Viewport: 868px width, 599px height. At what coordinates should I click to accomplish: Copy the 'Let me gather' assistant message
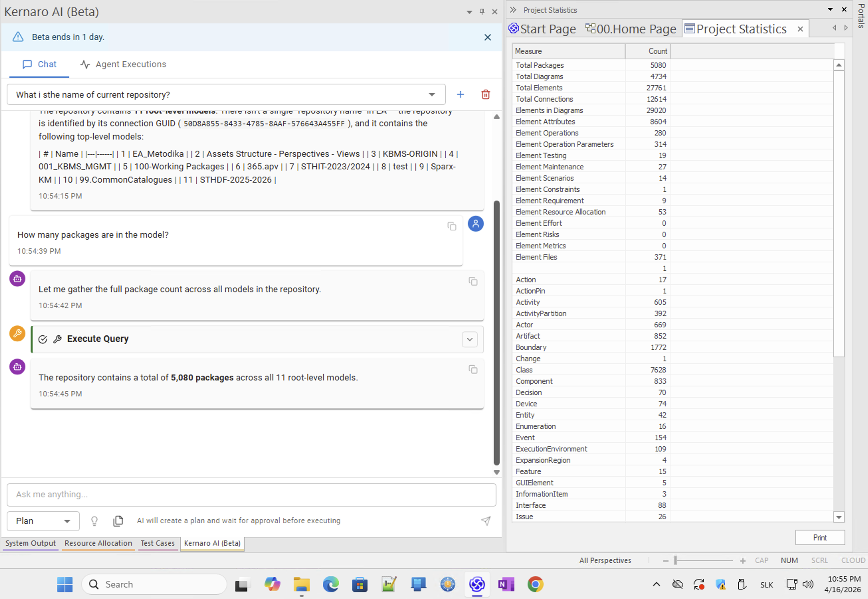pyautogui.click(x=473, y=281)
